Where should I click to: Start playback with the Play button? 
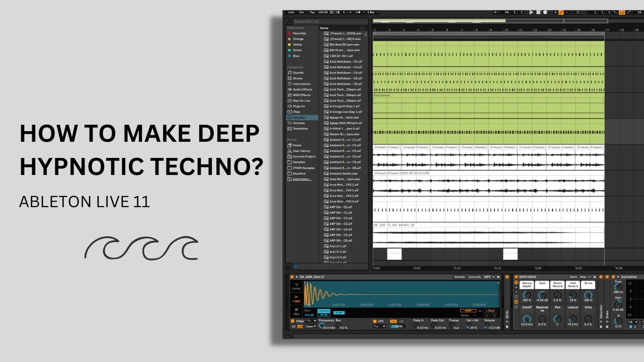pyautogui.click(x=531, y=12)
